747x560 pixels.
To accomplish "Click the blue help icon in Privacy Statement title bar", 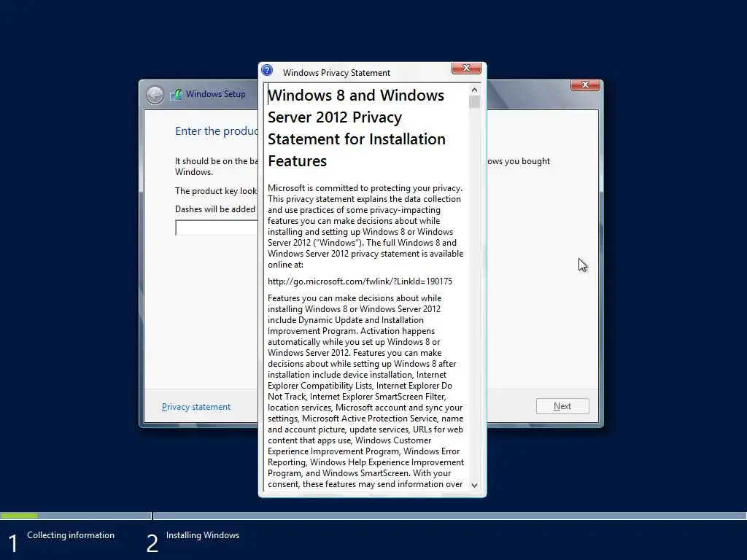I will pos(267,71).
